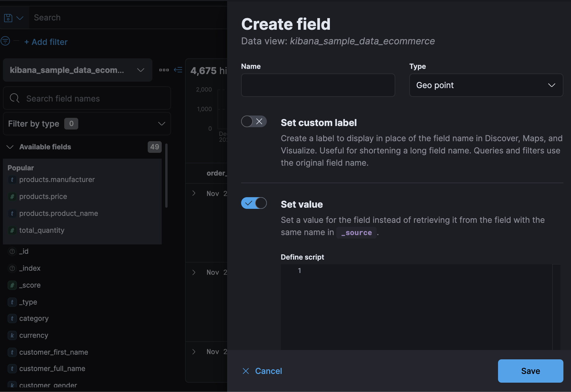Click the order_ column header

coord(217,173)
